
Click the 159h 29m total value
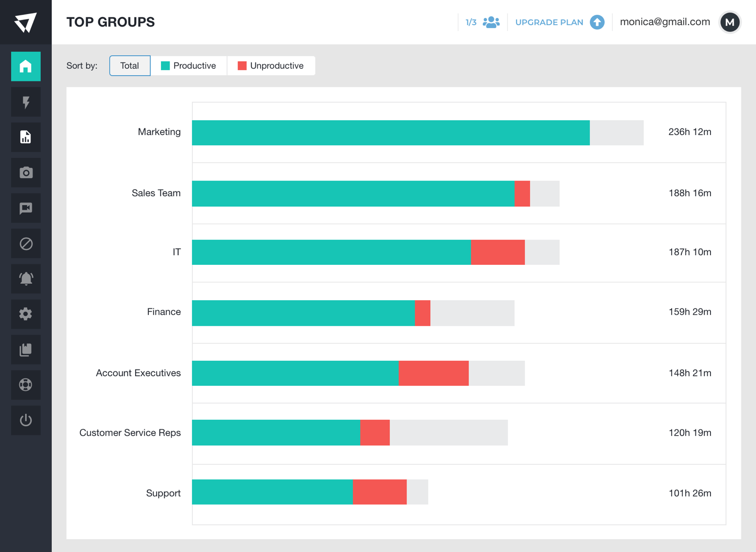pos(690,312)
